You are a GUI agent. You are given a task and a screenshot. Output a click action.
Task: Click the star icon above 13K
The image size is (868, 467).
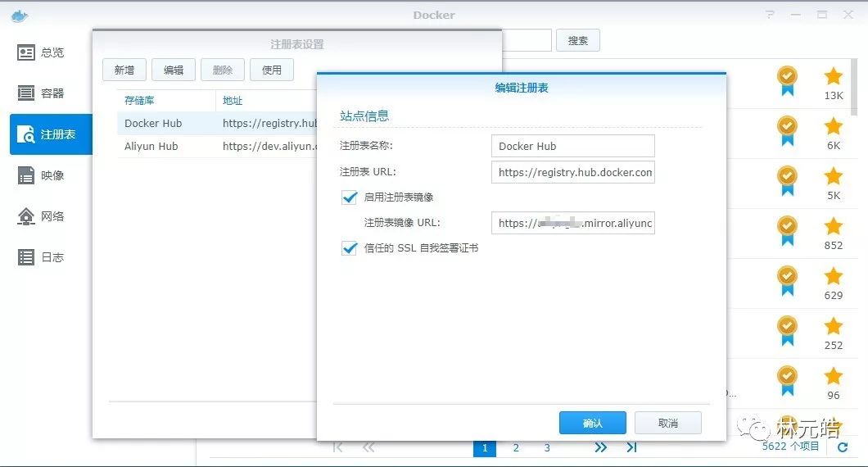point(833,76)
